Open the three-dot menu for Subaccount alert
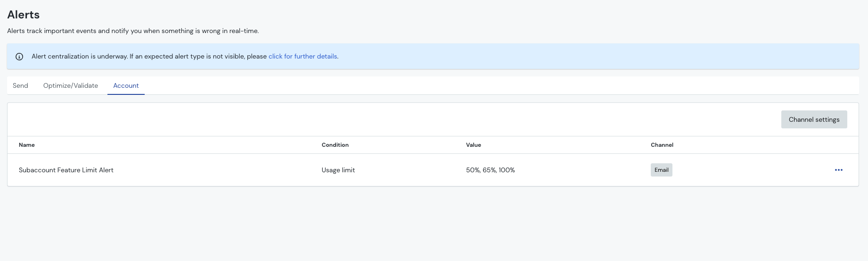868x261 pixels. click(838, 170)
